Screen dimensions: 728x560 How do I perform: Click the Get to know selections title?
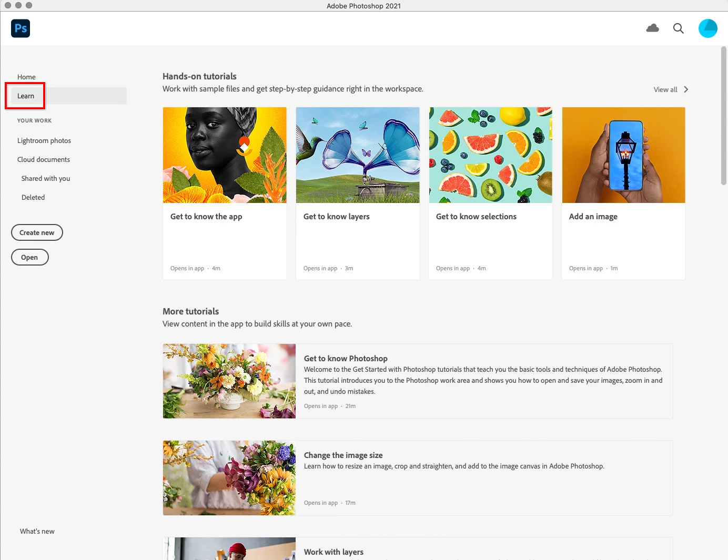476,217
